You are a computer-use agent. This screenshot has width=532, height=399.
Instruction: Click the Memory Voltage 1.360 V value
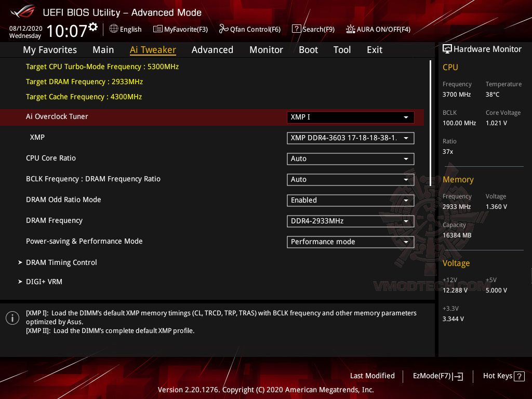(496, 207)
